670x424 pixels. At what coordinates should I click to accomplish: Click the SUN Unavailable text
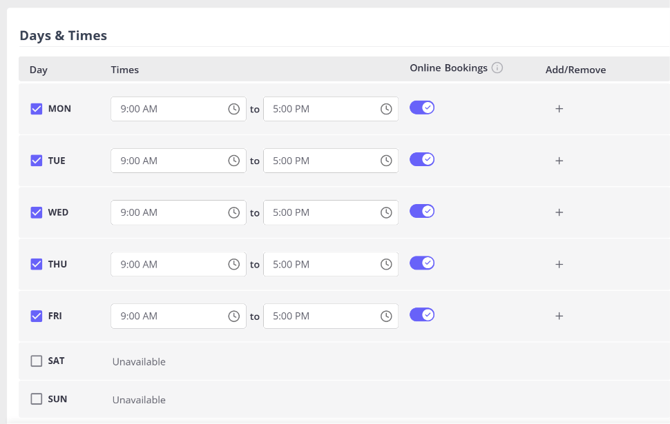(x=139, y=400)
